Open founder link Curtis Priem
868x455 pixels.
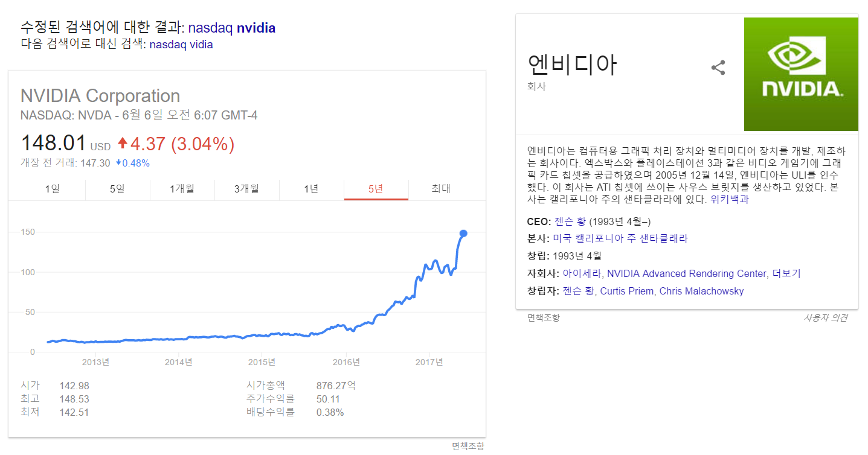627,291
